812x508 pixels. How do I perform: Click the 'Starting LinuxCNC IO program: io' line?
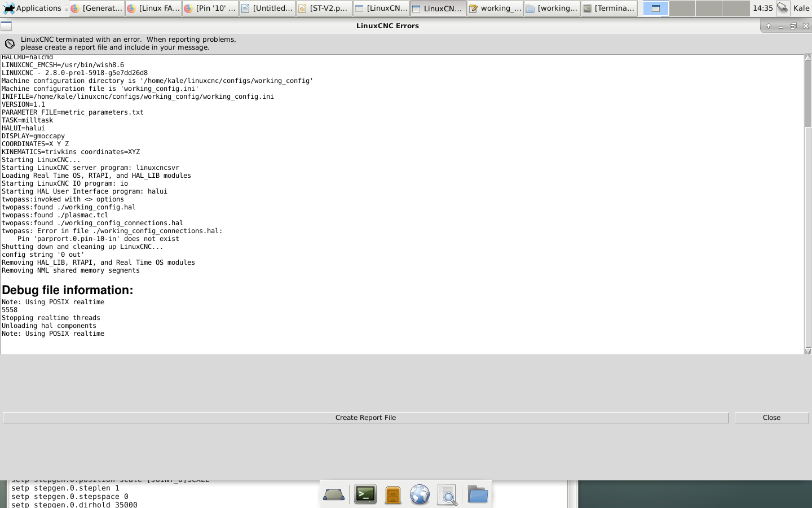pyautogui.click(x=65, y=183)
